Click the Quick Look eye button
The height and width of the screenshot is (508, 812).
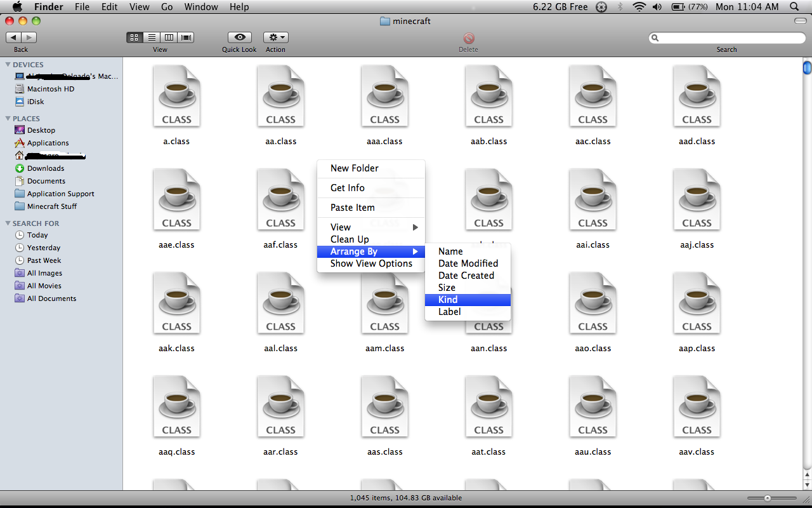239,37
